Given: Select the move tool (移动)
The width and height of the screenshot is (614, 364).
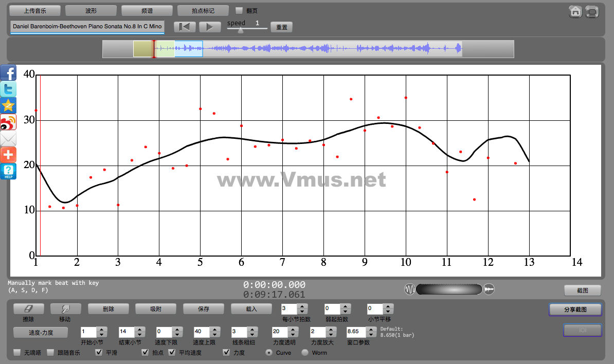Looking at the screenshot, I should (65, 308).
